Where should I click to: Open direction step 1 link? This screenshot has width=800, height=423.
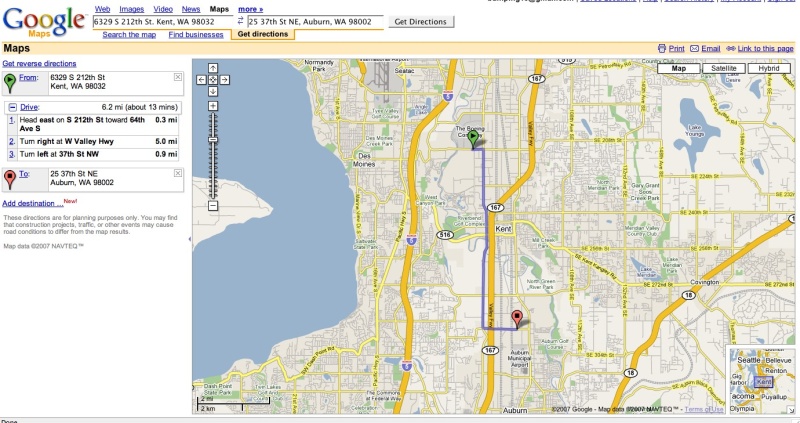click(12, 120)
